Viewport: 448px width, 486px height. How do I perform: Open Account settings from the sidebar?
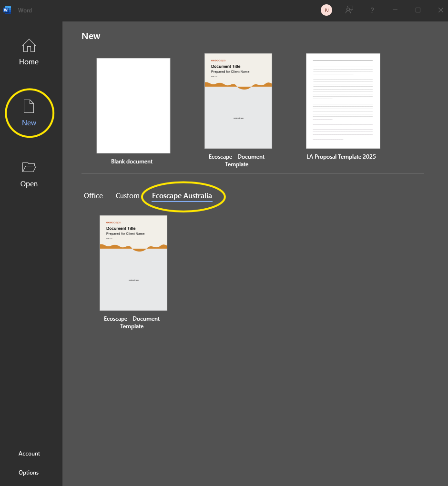point(29,453)
